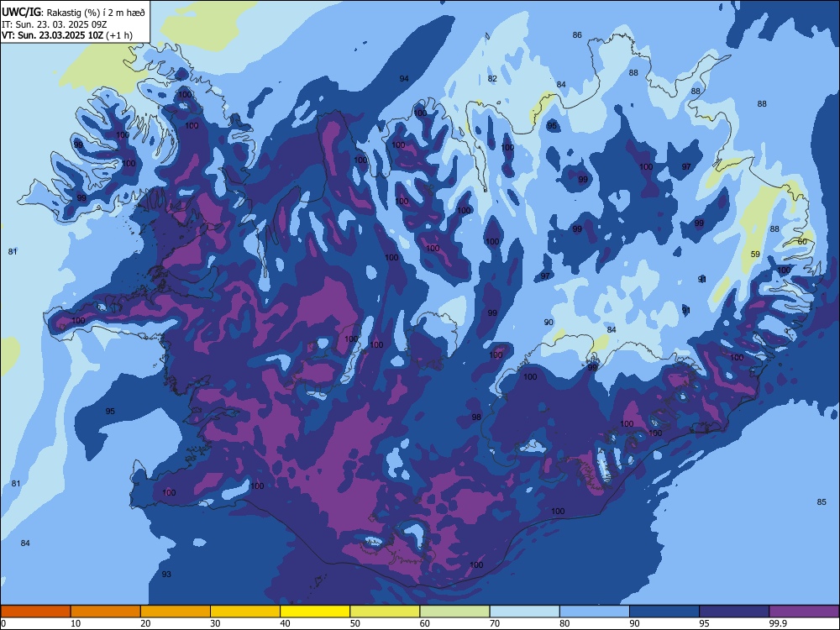Click the '98' humidity value on map

[476, 417]
